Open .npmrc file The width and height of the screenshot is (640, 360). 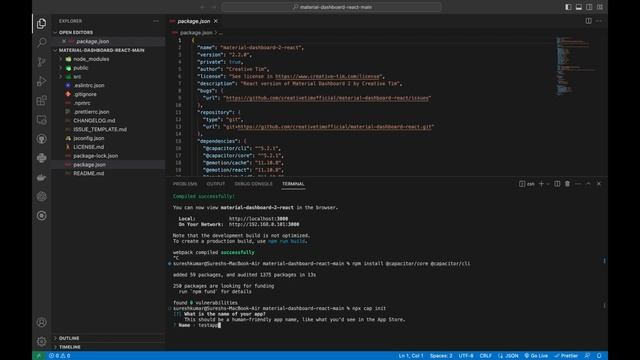[x=82, y=103]
